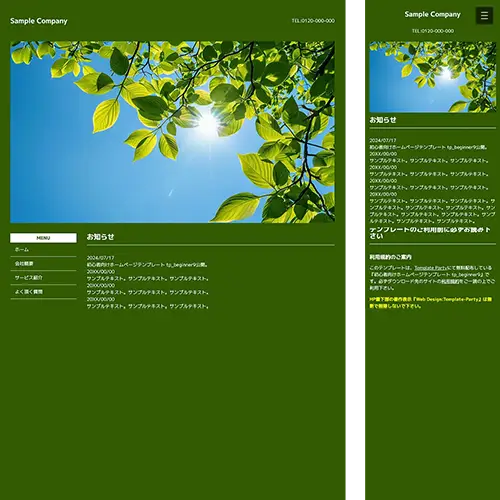
Task: Open the Template Party link in mobile view
Action: pos(430,268)
